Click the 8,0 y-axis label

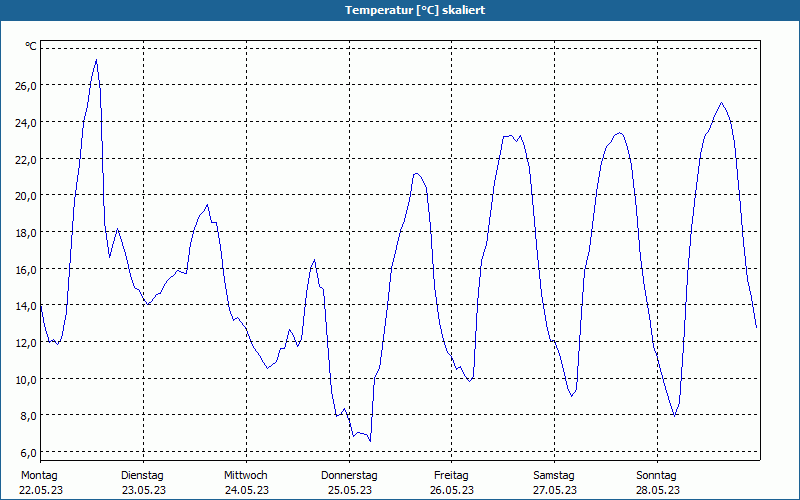click(x=29, y=416)
